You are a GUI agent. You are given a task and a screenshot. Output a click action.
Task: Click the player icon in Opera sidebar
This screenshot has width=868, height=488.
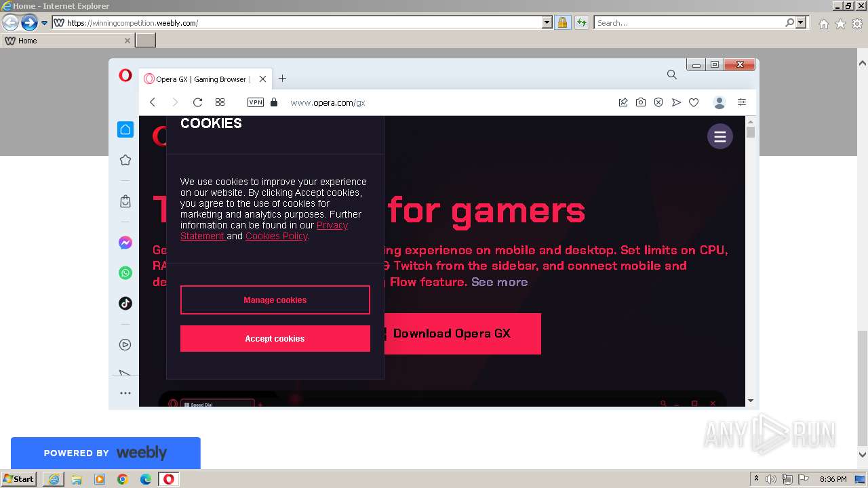point(125,345)
